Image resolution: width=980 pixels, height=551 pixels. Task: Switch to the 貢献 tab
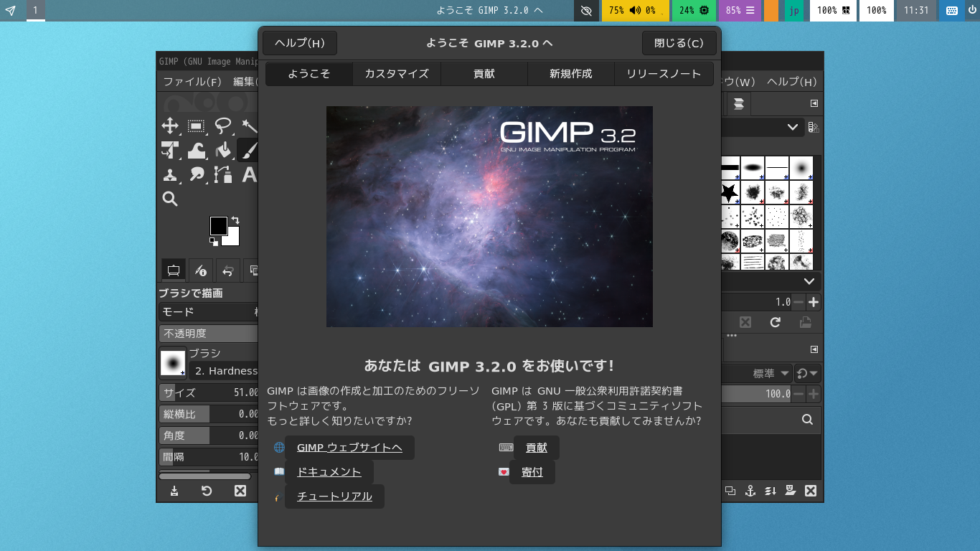(484, 74)
